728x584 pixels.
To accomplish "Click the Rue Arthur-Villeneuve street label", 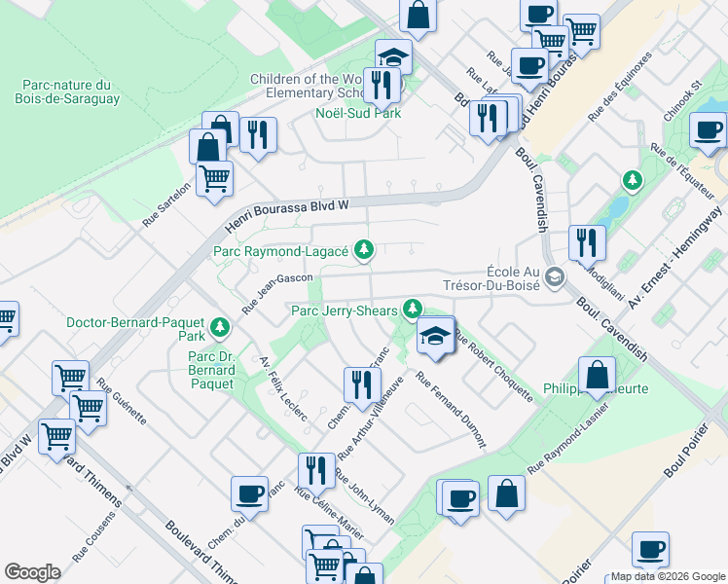I will tap(371, 419).
